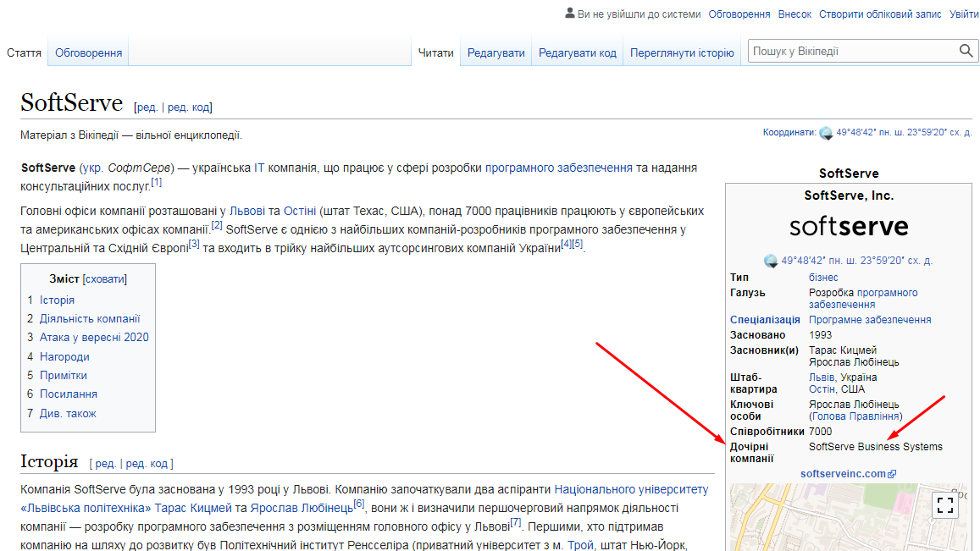Open the Редагувати код tab

(578, 53)
